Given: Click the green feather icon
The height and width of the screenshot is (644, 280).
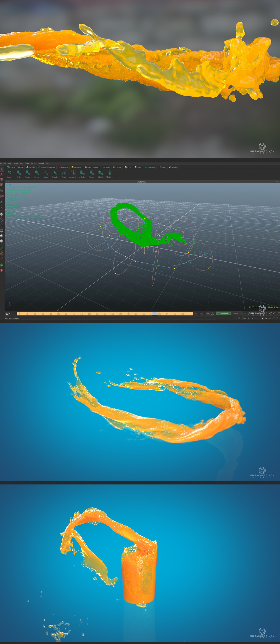Looking at the screenshot, I should 1,248.
